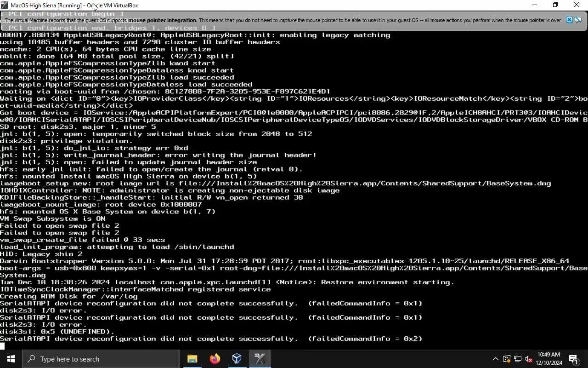Click the 'Darwin Bootstrapper Version 5.0.0' line
588x368 pixels.
[x=285, y=261]
